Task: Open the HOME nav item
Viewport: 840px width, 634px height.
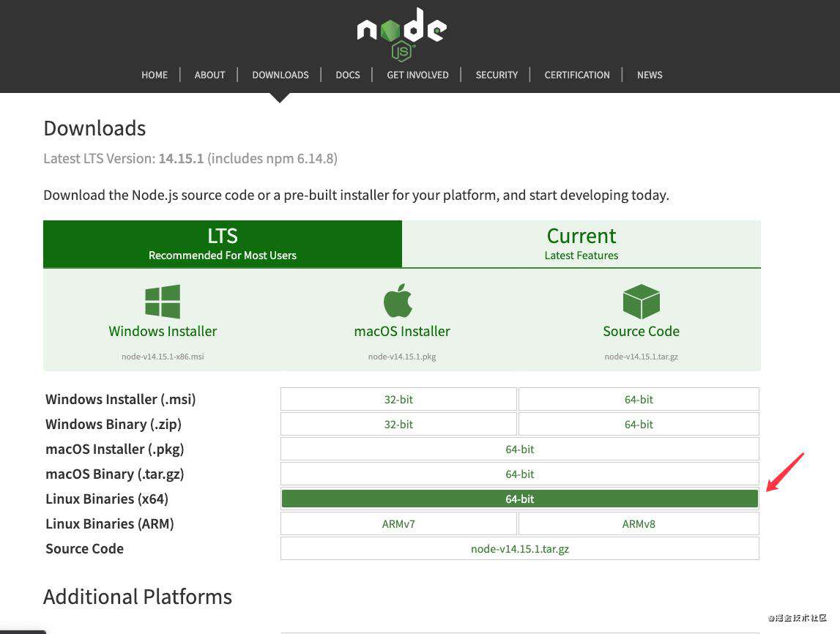Action: 155,75
